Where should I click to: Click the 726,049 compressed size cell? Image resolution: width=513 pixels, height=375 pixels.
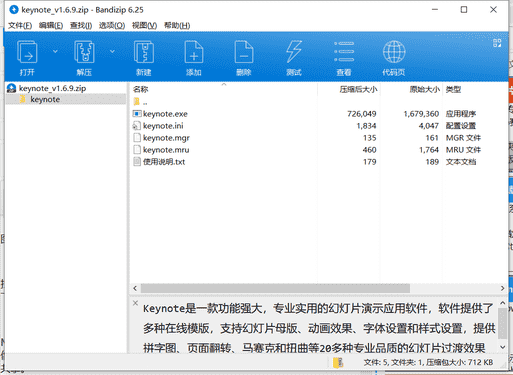(x=361, y=114)
